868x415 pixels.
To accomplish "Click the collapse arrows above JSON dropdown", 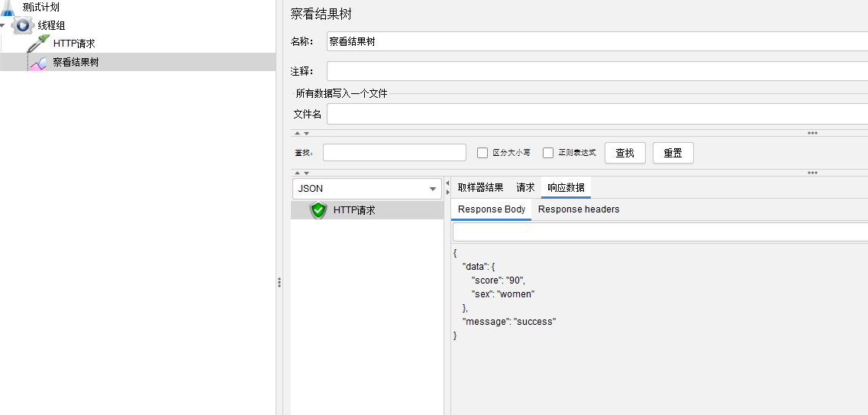I will click(302, 173).
